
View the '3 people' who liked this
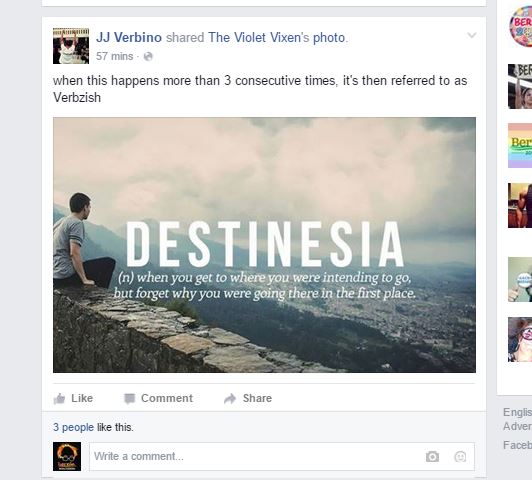pos(73,427)
